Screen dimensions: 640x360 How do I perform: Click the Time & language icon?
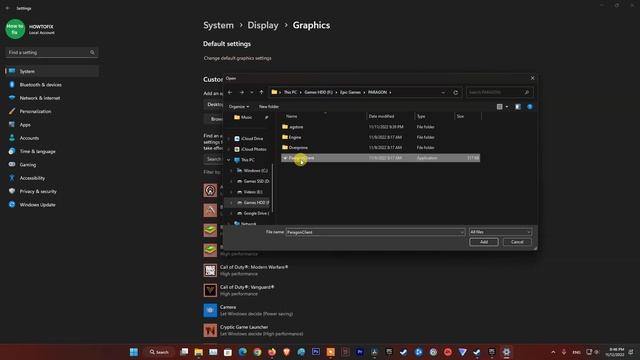pos(12,151)
